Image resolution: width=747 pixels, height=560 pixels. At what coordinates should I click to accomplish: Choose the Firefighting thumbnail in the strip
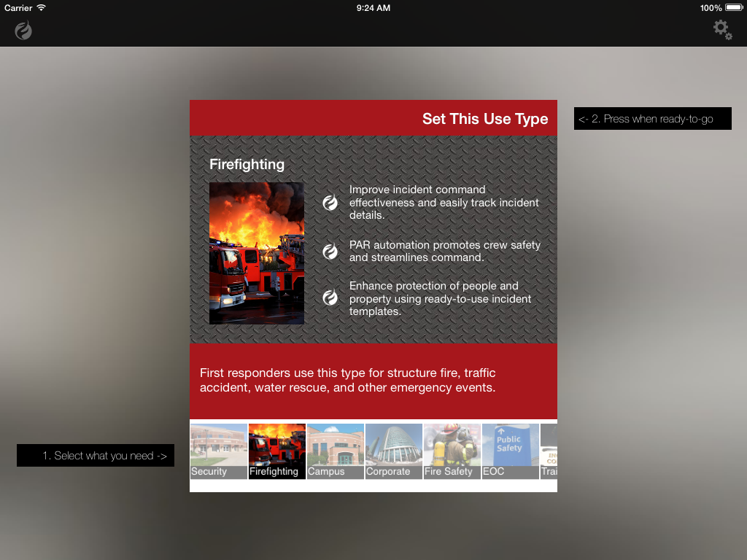[x=276, y=451]
